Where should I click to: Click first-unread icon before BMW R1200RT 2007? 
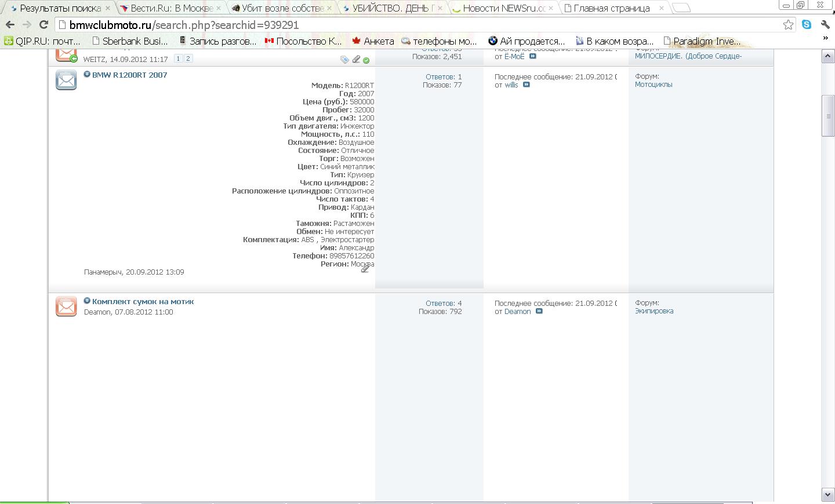(87, 75)
